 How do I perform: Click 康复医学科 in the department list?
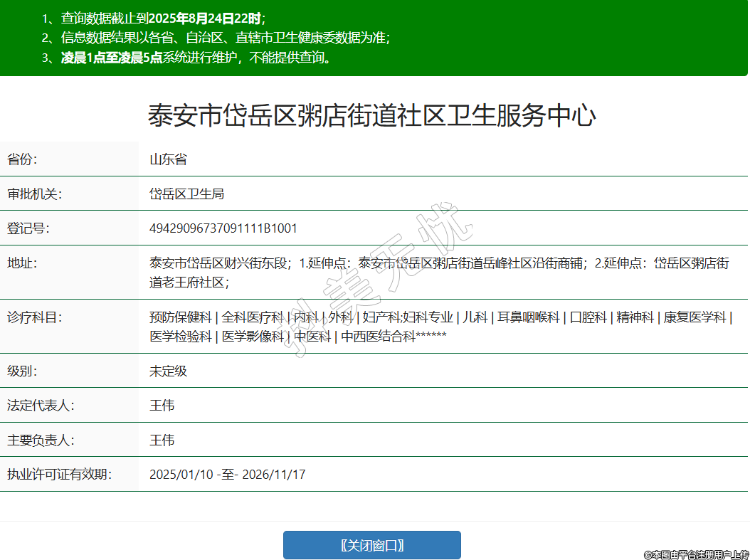694,317
